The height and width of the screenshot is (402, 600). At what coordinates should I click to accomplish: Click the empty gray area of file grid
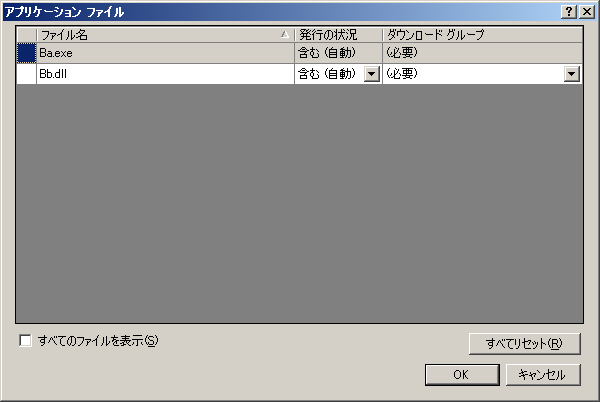[299, 203]
